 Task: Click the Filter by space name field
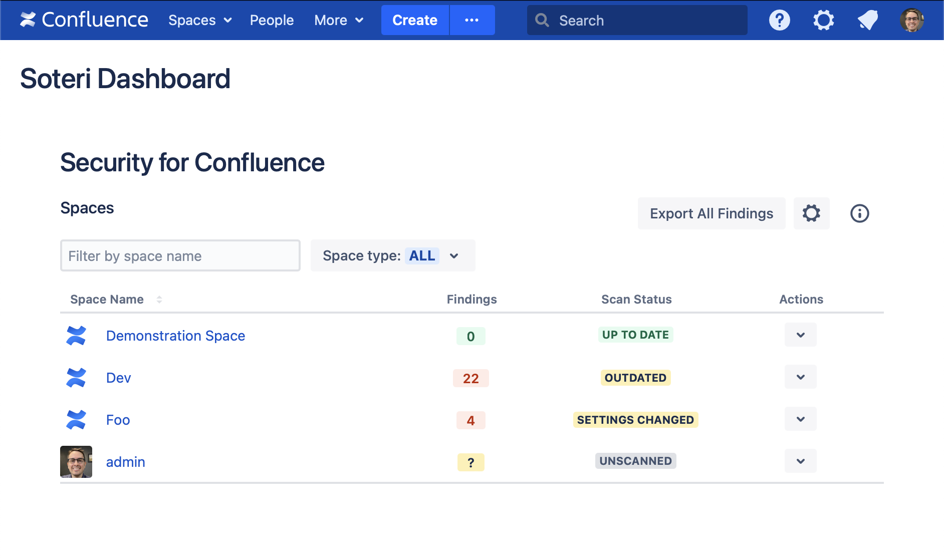[180, 255]
